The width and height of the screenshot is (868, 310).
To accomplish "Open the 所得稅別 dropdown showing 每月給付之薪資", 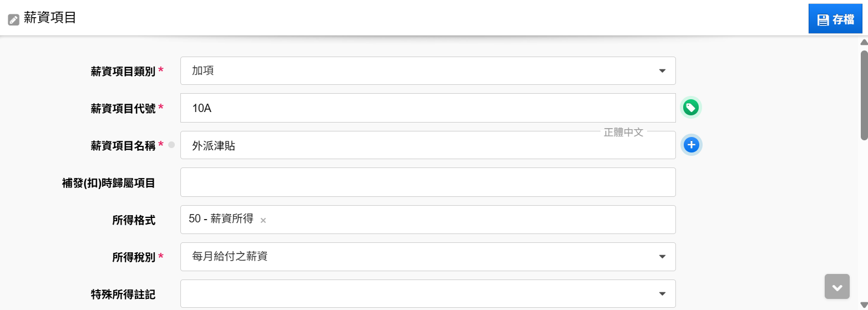I will tap(428, 257).
